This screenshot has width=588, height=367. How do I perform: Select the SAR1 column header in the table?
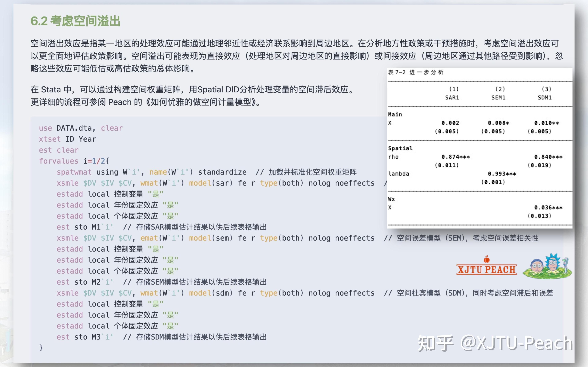pos(452,98)
